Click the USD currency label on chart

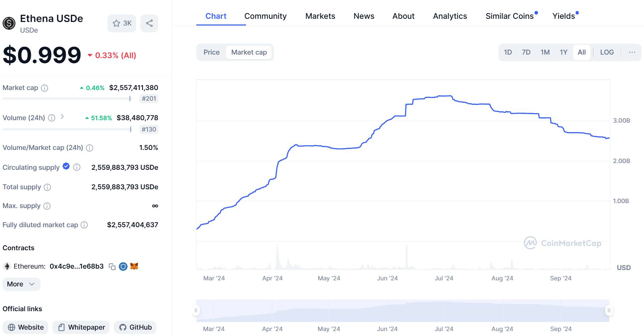pyautogui.click(x=624, y=268)
